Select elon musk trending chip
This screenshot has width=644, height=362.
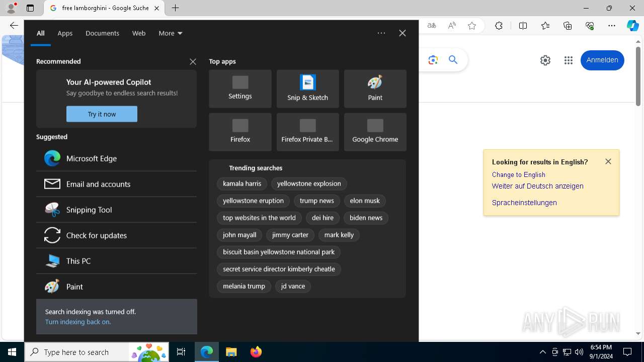[365, 201]
